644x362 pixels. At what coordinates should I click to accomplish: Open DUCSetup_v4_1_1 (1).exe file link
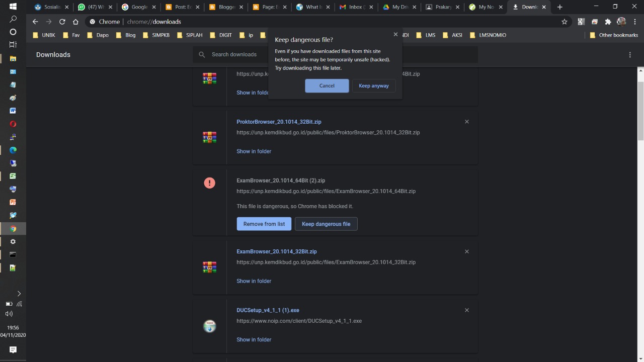coord(268,310)
